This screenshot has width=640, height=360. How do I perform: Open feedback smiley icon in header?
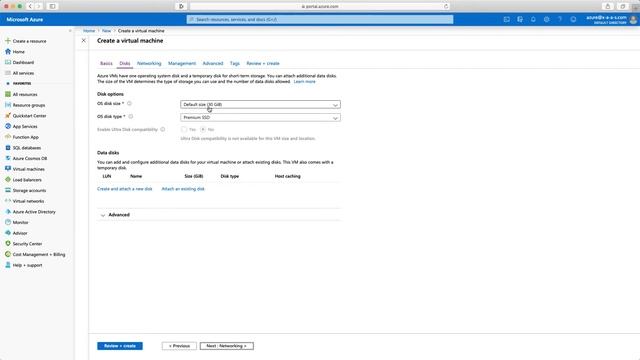573,19
